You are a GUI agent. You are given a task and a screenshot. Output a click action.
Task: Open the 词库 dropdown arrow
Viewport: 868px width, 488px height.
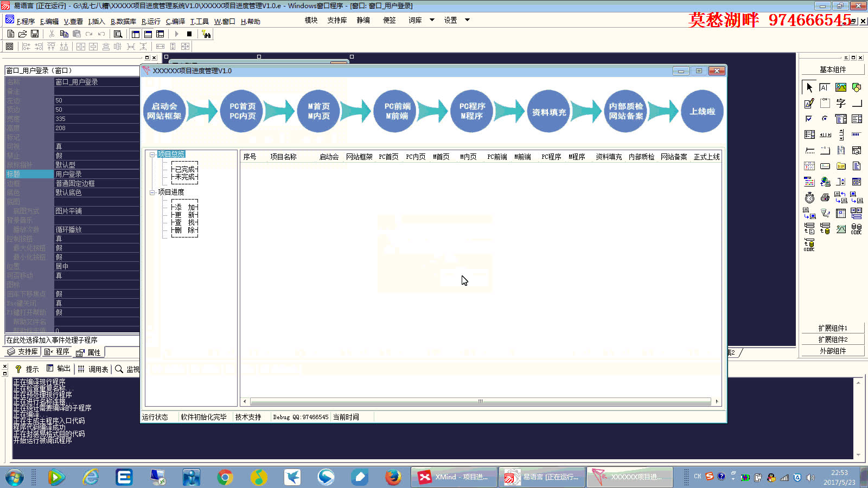[432, 20]
